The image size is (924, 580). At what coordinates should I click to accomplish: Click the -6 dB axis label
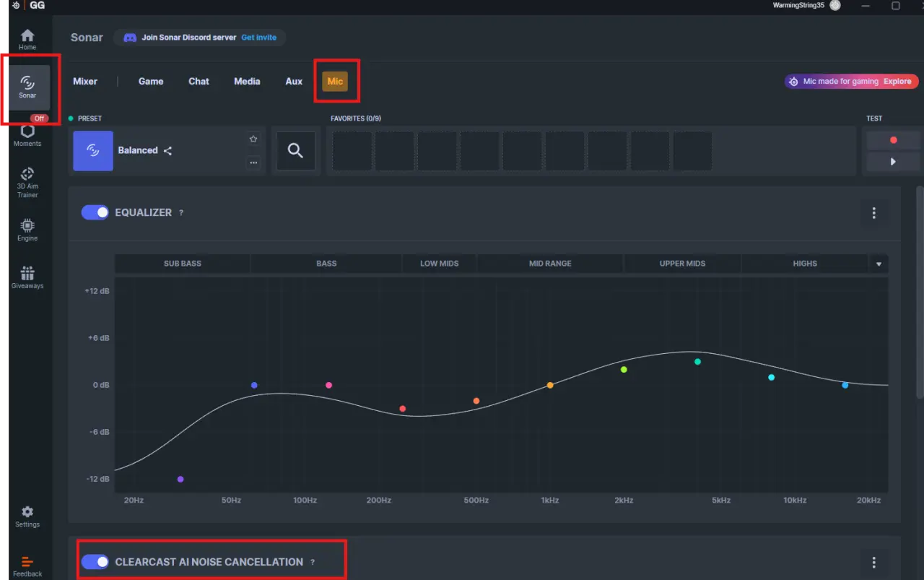pos(99,432)
